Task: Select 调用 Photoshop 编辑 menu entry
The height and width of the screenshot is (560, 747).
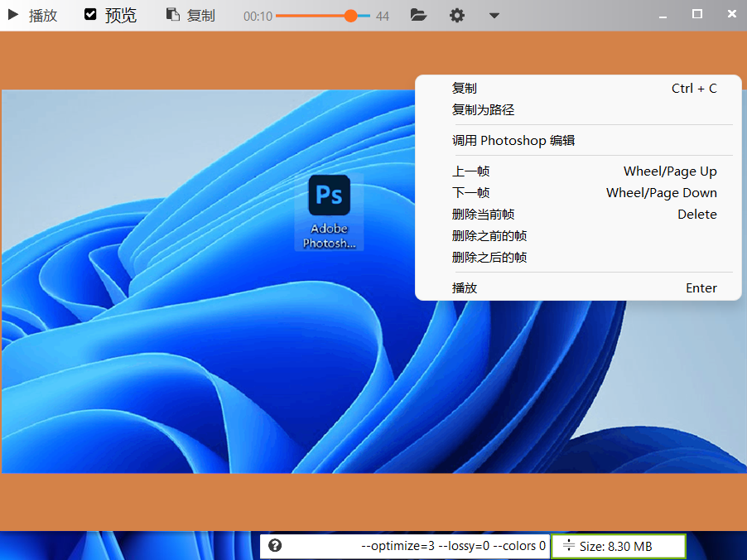Action: click(513, 141)
